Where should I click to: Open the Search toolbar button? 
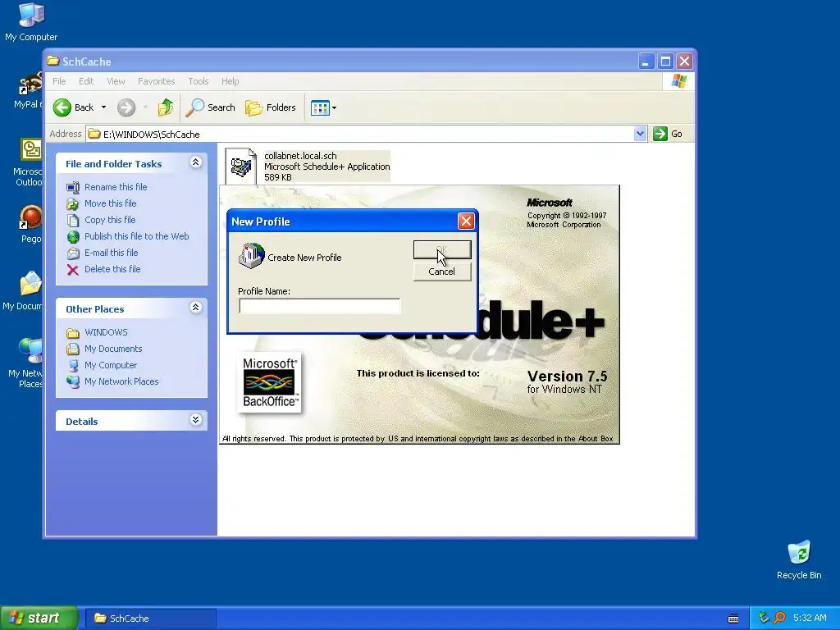[211, 107]
